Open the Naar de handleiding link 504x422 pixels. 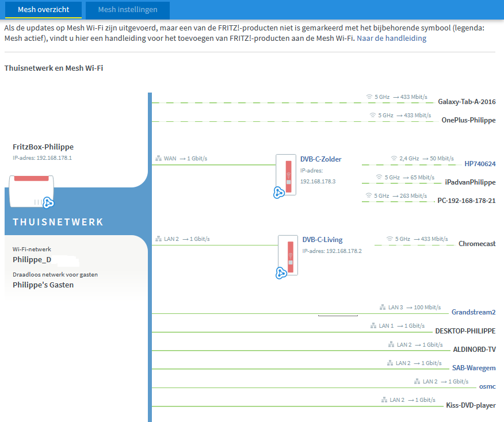click(391, 39)
